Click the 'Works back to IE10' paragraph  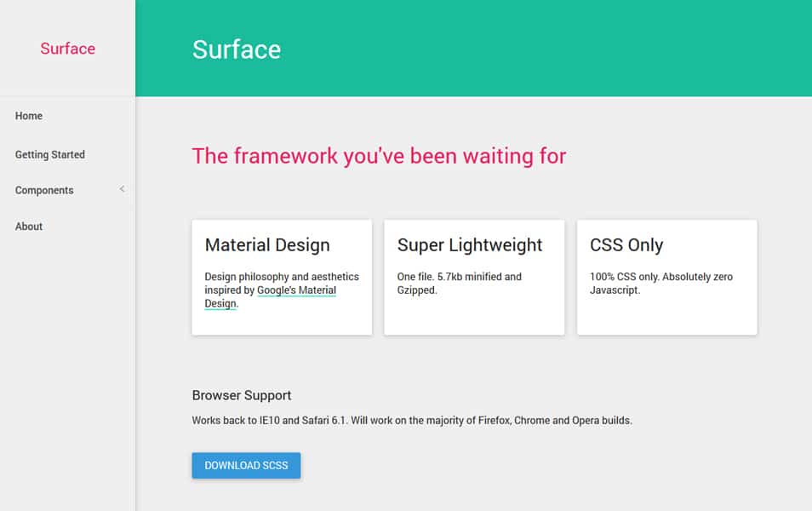(x=412, y=421)
